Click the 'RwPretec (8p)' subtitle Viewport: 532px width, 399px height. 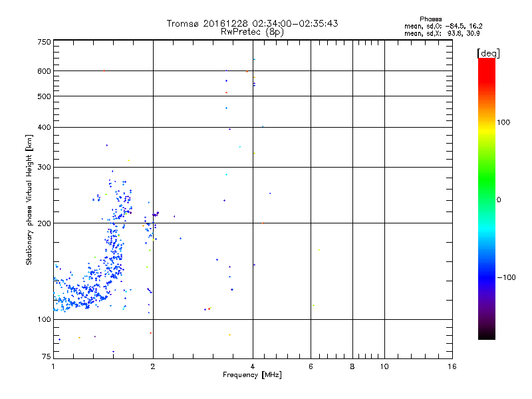[x=253, y=32]
